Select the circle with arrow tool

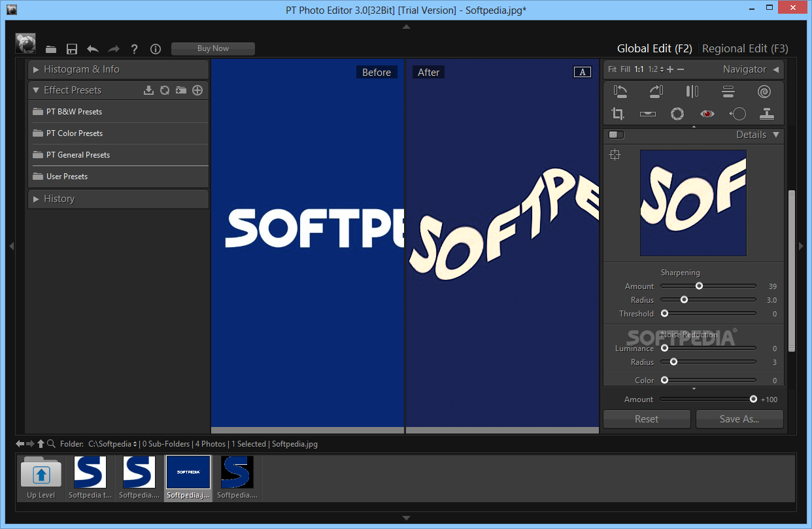(737, 114)
